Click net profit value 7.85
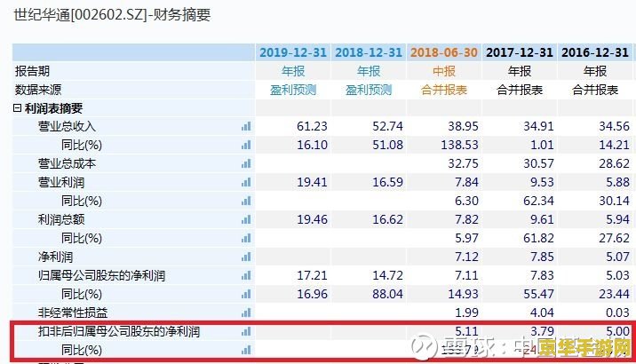 pyautogui.click(x=542, y=257)
